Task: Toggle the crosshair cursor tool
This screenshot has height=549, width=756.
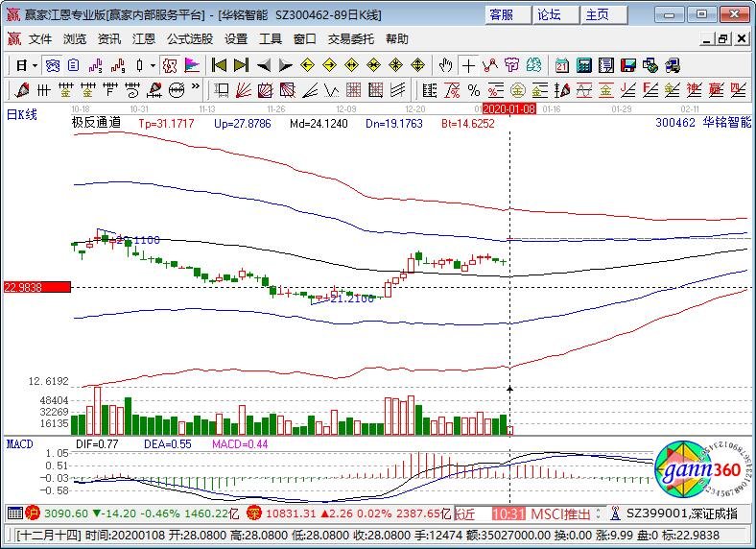Action: click(467, 65)
